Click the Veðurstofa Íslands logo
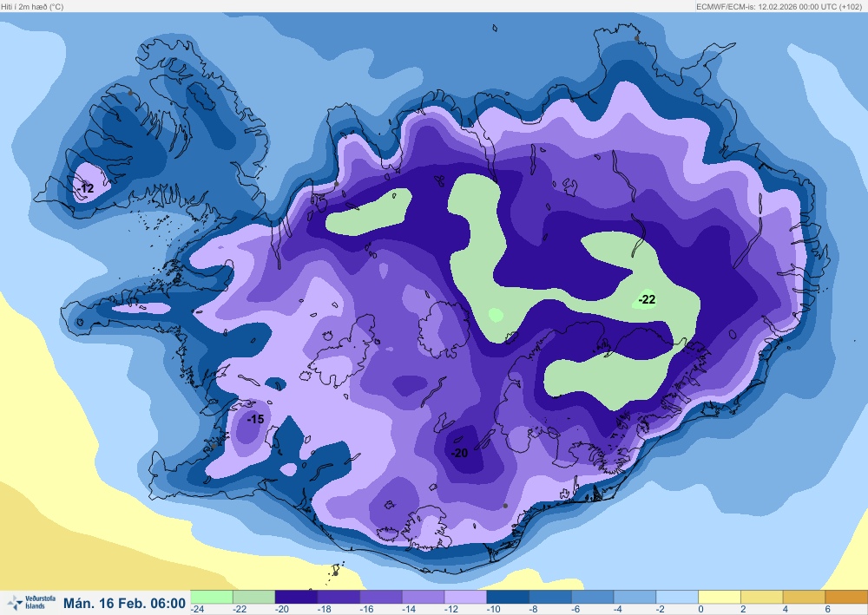 click(31, 602)
